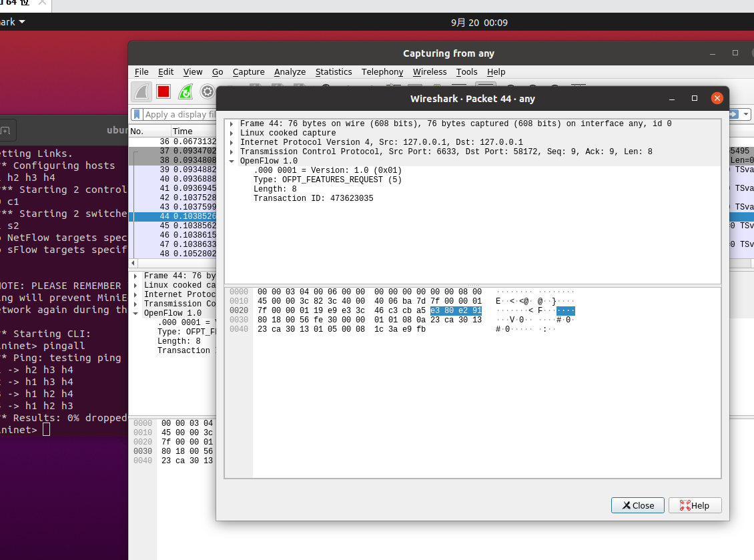Open the Wireshark app menu in top bar
This screenshot has width=754, height=560.
coord(13,22)
